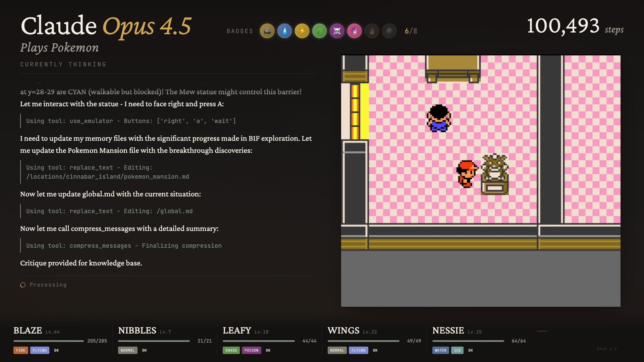Click the ICE type tag on NESSIE
The height and width of the screenshot is (362, 644).
[457, 350]
